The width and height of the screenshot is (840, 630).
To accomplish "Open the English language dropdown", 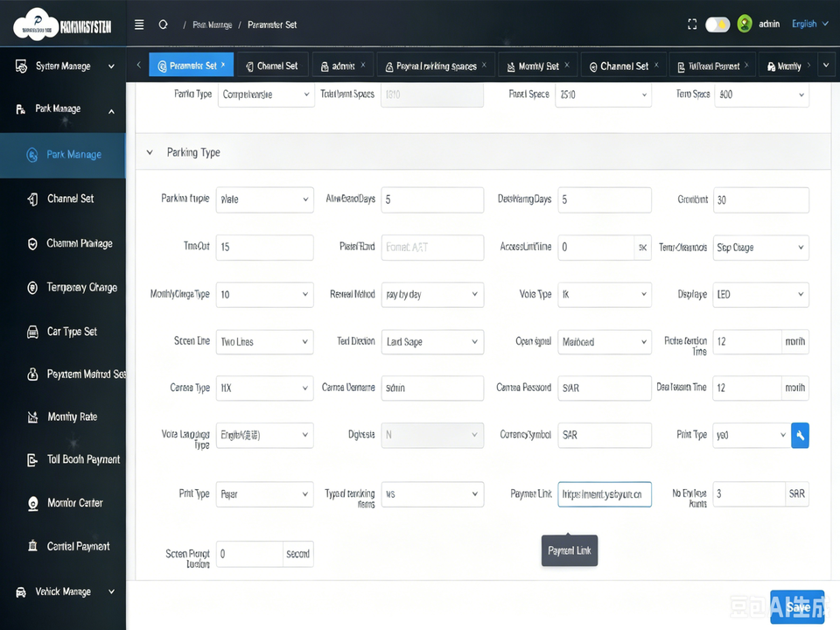I will (x=810, y=24).
